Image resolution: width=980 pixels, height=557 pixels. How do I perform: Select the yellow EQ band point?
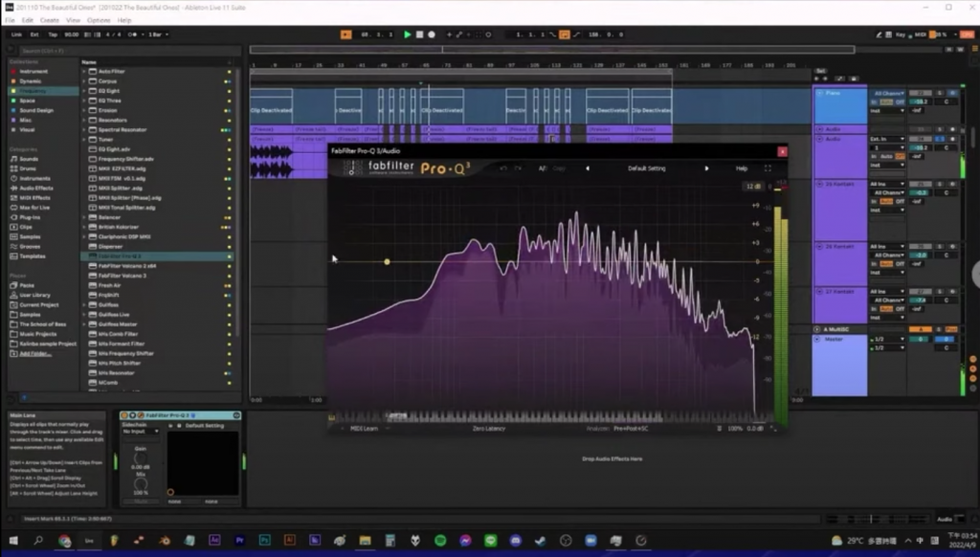[x=387, y=261]
